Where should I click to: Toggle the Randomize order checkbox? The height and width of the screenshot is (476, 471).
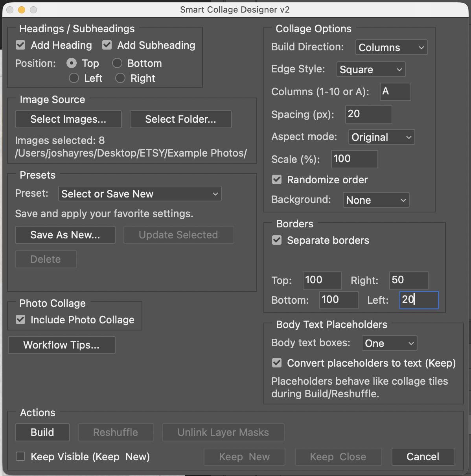click(x=277, y=180)
